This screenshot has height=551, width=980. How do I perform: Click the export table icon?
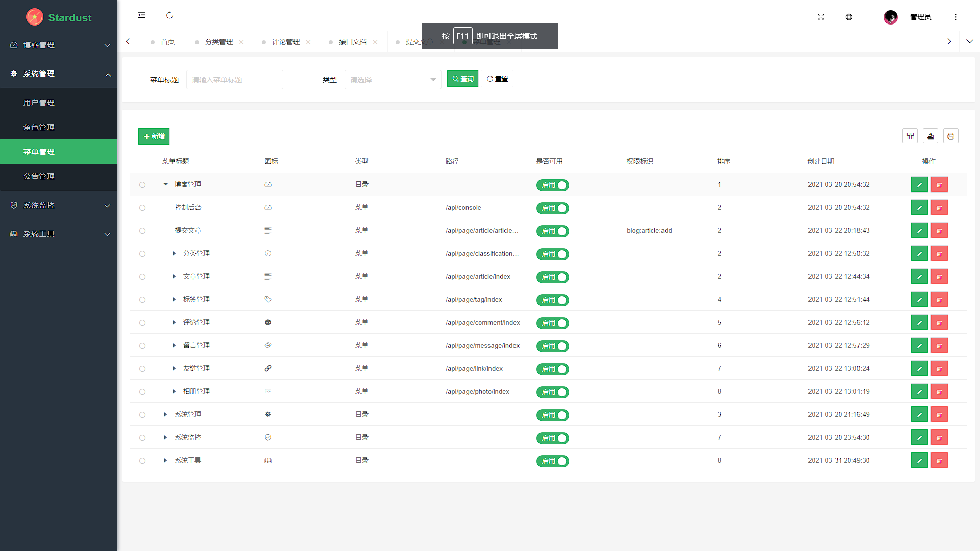930,136
